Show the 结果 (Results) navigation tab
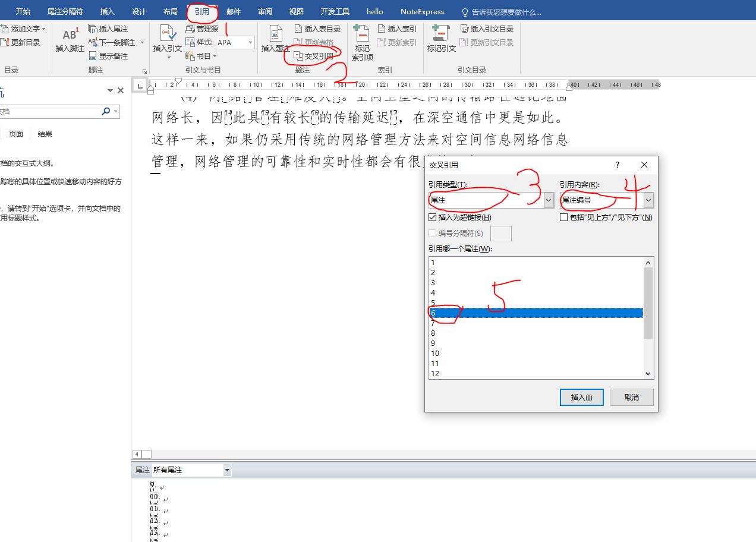 [x=45, y=134]
